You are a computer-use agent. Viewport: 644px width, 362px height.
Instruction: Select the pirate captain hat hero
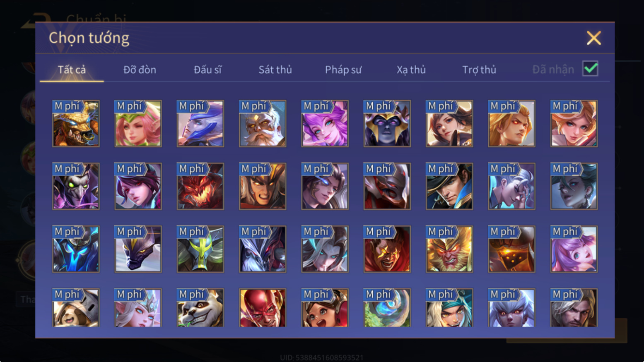pos(449,186)
